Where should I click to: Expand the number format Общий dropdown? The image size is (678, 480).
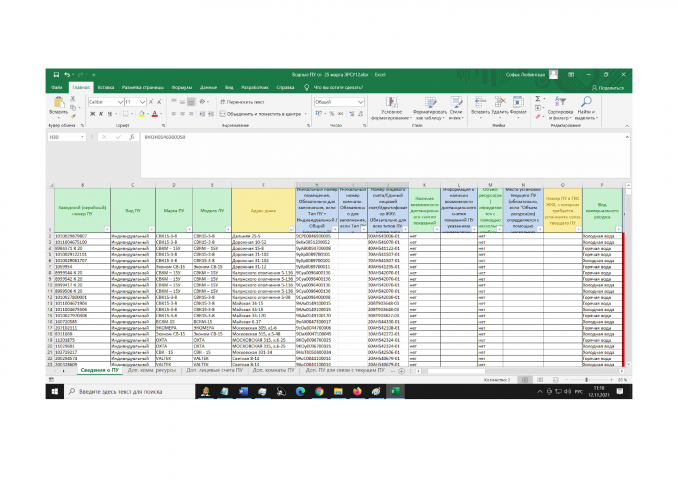click(360, 102)
